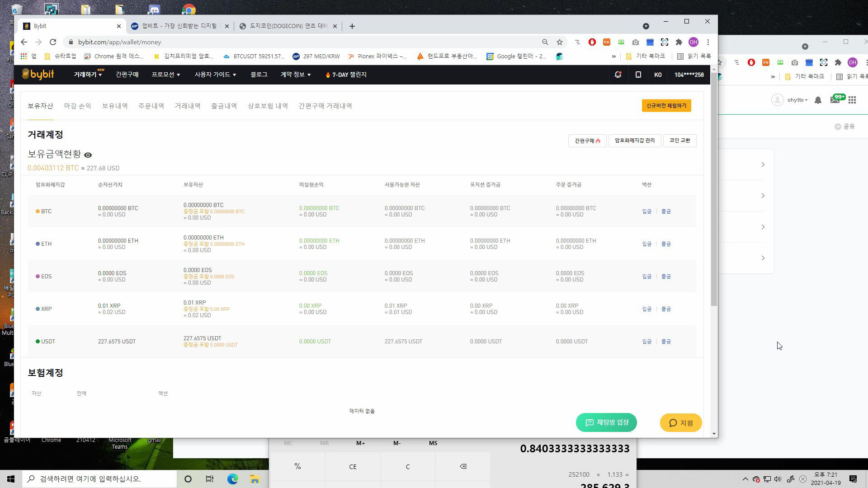
Task: Toggle balance visibility eye icon
Action: 88,155
